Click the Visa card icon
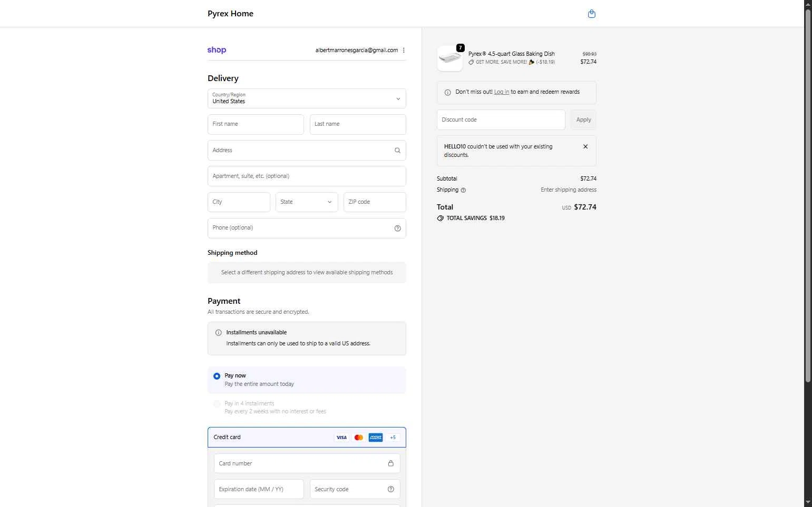Screen dimensions: 812x507 click(x=341, y=438)
